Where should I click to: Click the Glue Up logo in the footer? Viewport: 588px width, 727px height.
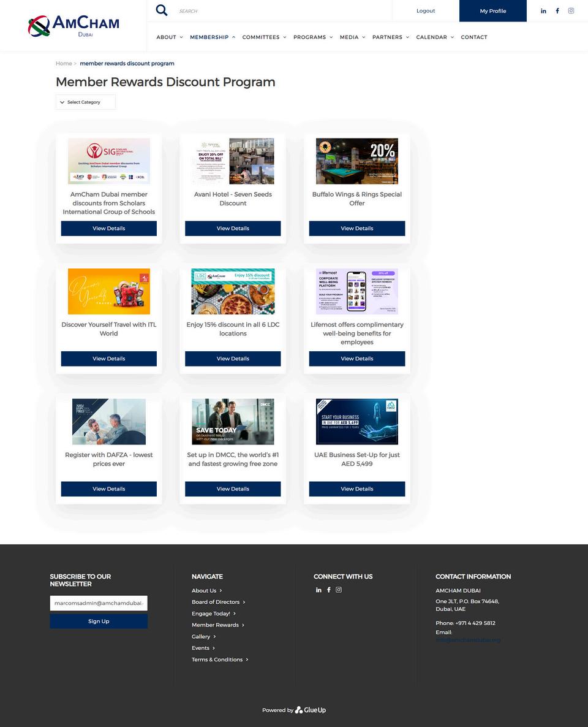(x=311, y=710)
